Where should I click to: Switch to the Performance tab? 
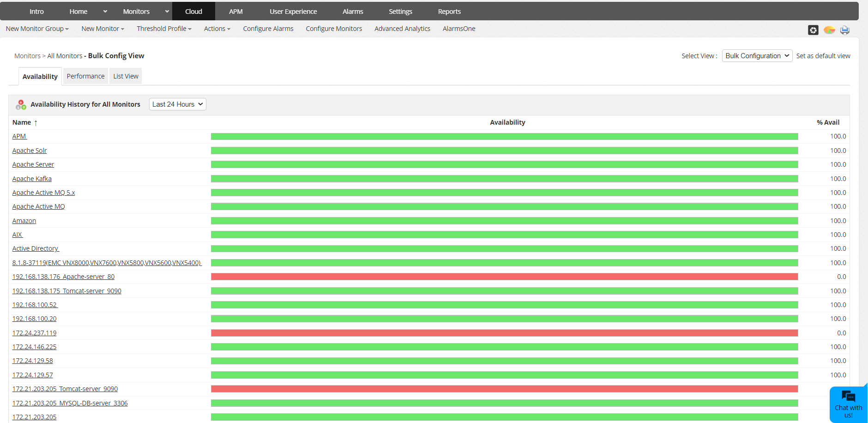coord(85,76)
